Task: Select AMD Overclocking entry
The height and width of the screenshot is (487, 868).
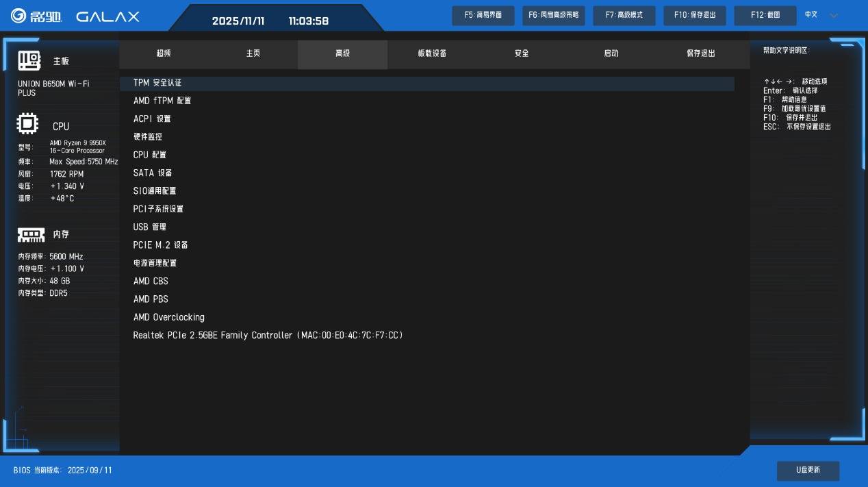Action: click(169, 317)
